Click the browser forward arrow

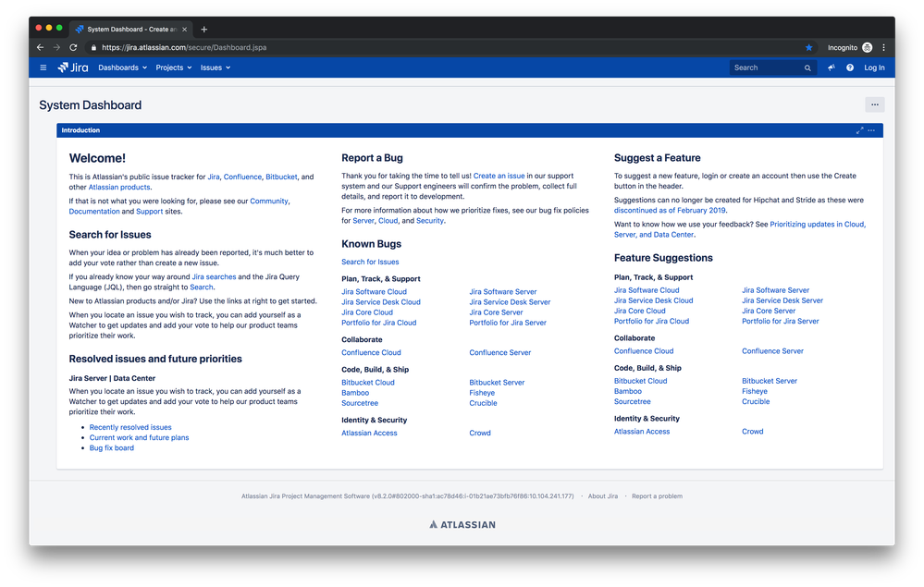coord(56,48)
